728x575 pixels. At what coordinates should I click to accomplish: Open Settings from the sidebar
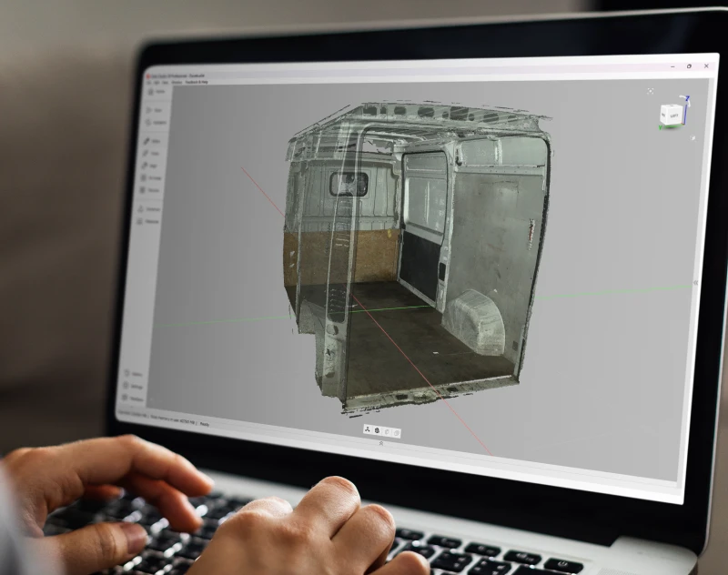point(133,386)
